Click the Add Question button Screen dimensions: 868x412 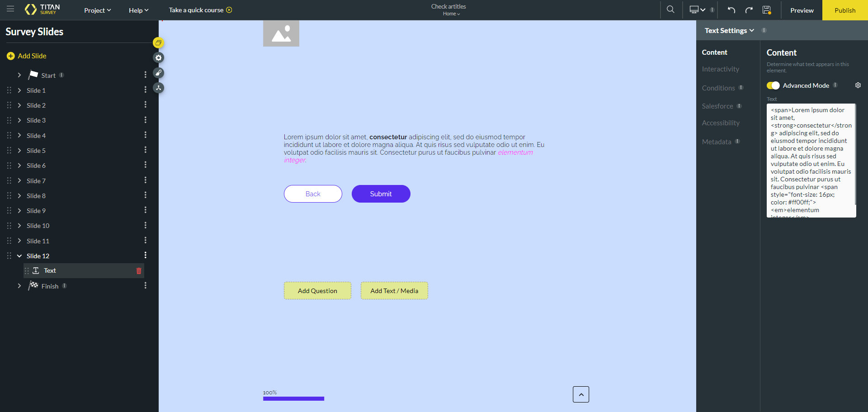click(x=317, y=291)
